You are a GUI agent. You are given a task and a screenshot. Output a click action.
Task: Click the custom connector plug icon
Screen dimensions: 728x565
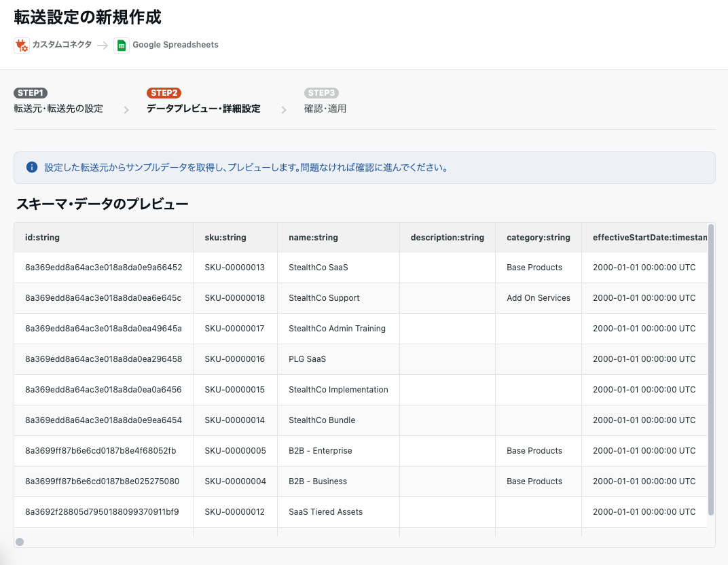pos(21,45)
